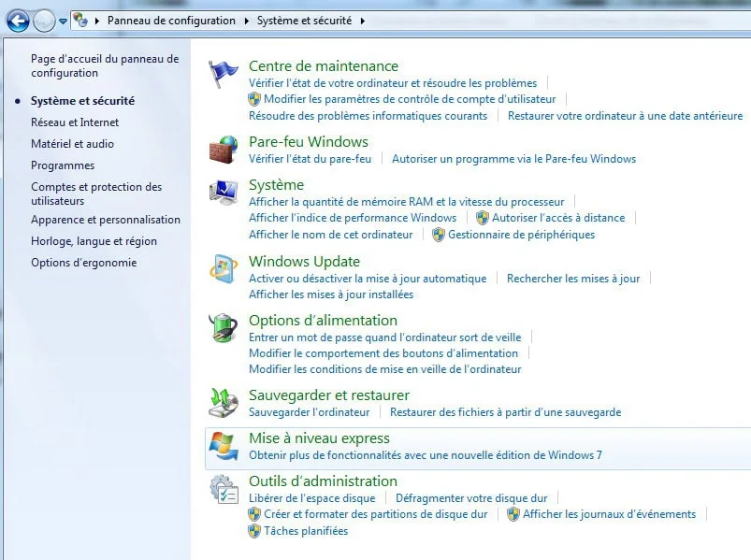The image size is (751, 560).
Task: Expand the arrow after Système et sécurité in address bar
Action: click(363, 21)
